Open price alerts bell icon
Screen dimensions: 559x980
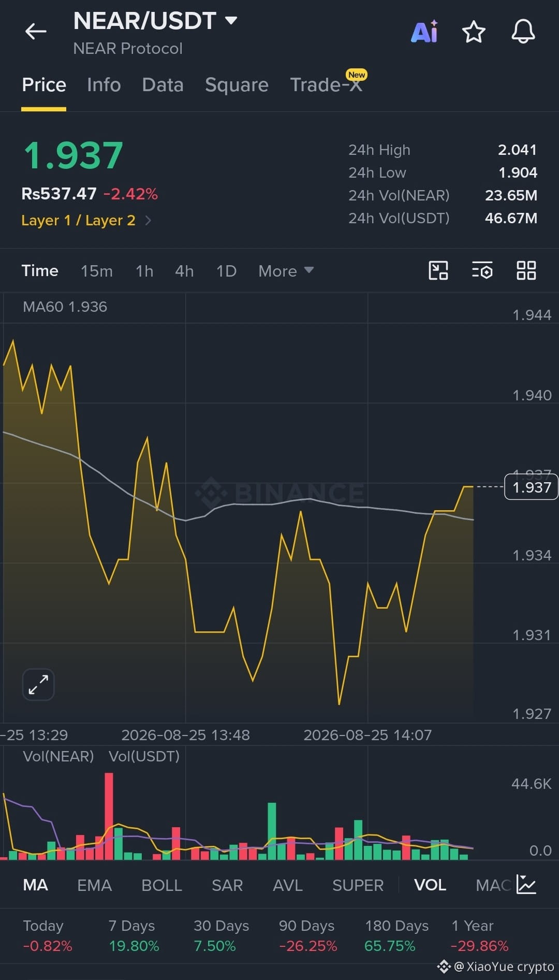[x=523, y=32]
